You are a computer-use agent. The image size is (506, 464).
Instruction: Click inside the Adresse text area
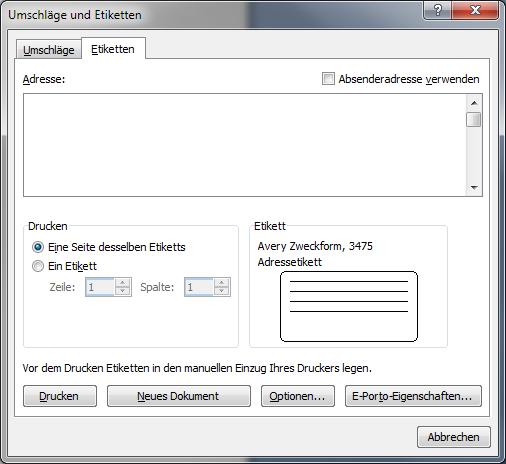(245, 145)
